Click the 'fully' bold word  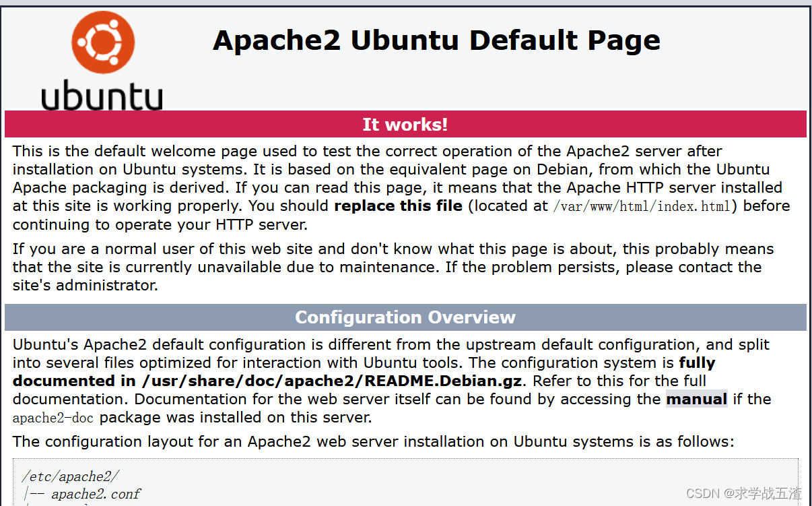697,362
